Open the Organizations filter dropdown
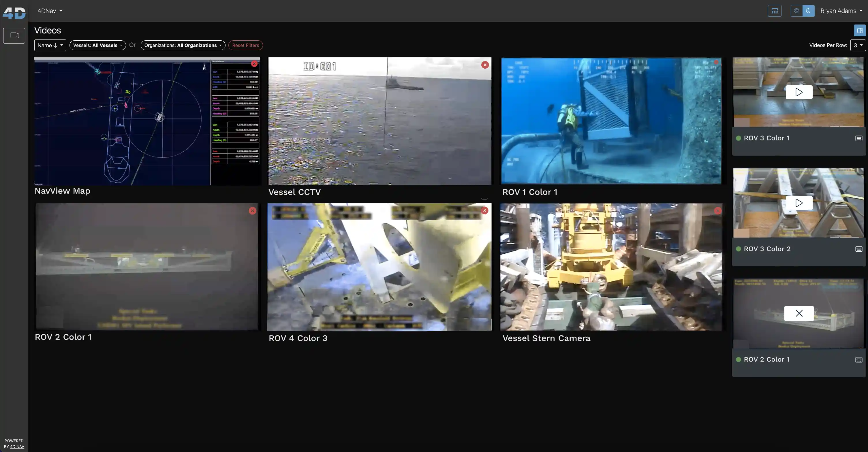The height and width of the screenshot is (452, 868). [x=183, y=46]
